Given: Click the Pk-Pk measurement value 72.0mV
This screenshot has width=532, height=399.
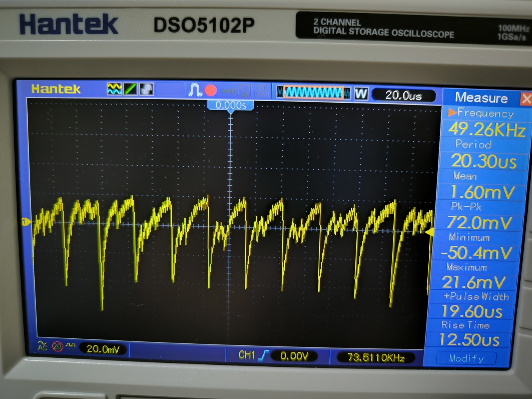Looking at the screenshot, I should [x=479, y=223].
